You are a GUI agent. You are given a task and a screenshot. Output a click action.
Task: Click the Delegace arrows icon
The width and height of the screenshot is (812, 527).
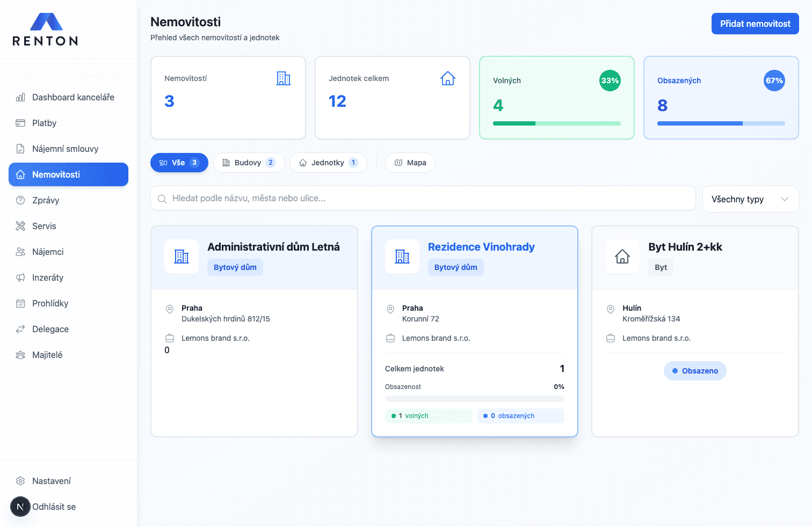[20, 329]
